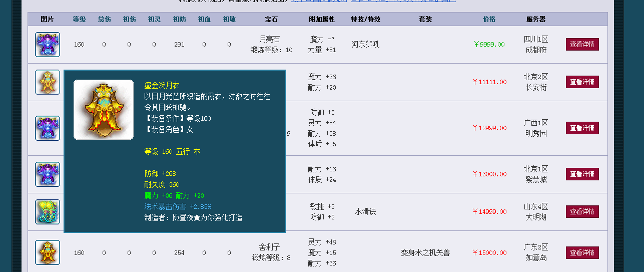Click 灵力 +48 in the last row
The image size is (644, 272).
coord(322,242)
